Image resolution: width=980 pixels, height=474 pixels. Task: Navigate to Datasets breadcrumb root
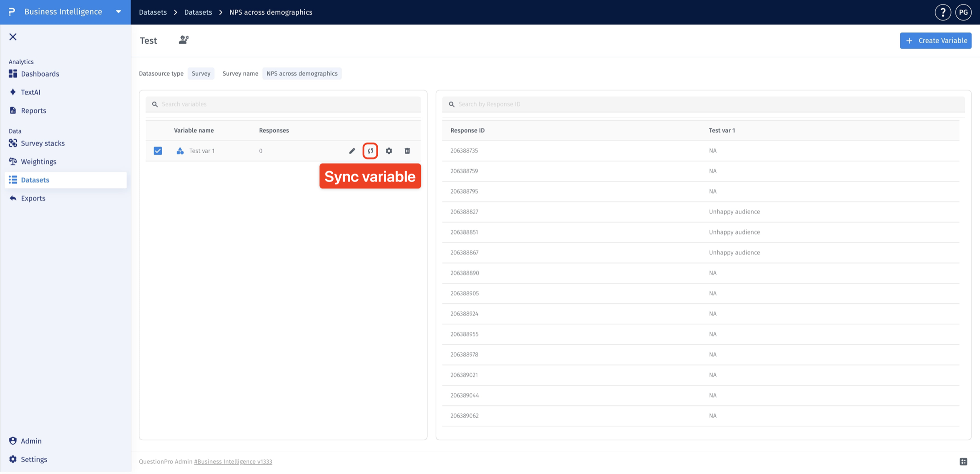pyautogui.click(x=153, y=12)
